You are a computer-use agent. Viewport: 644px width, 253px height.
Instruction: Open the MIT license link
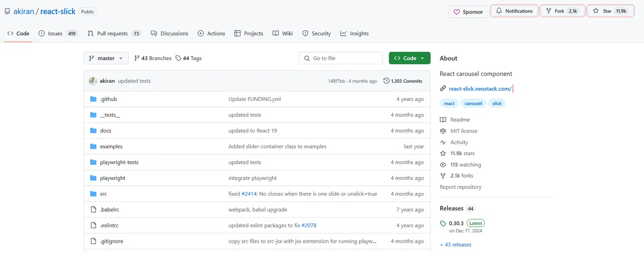pos(459,131)
